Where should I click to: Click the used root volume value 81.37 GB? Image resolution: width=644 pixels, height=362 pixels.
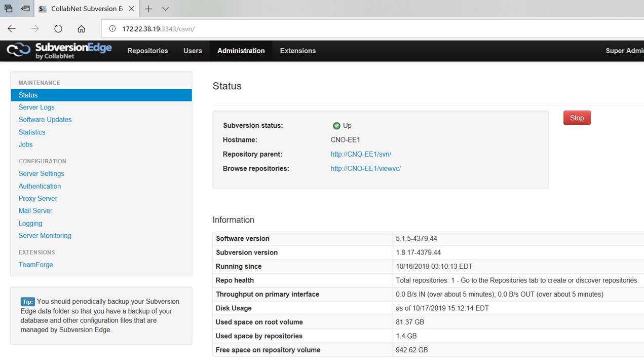coord(410,322)
